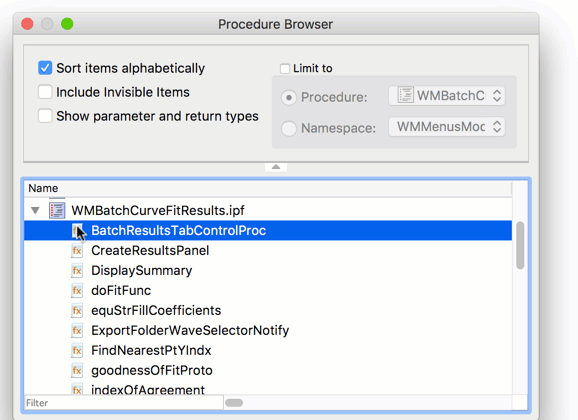
Task: Open the Namespace WMMenusMoc dropdown
Action: pos(447,127)
